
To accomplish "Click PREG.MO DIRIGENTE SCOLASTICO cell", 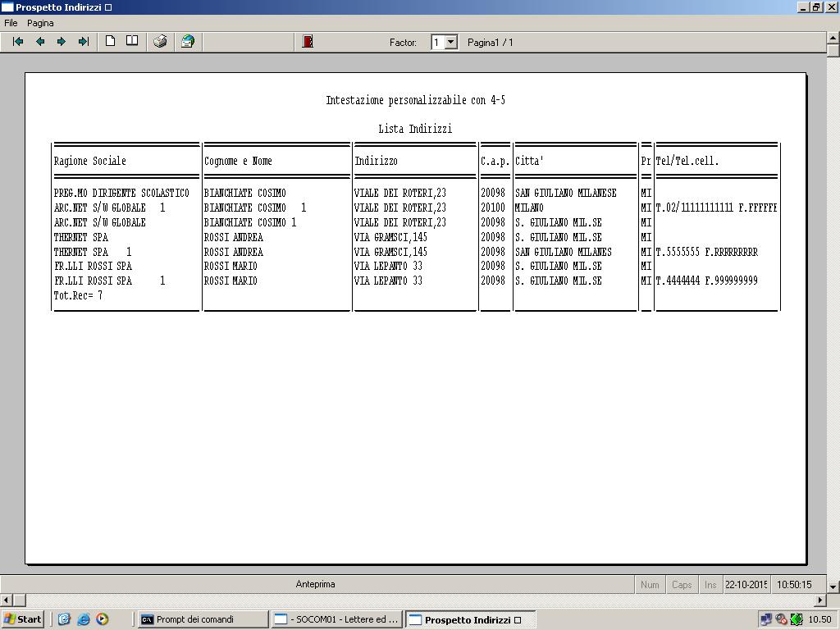I will [121, 193].
